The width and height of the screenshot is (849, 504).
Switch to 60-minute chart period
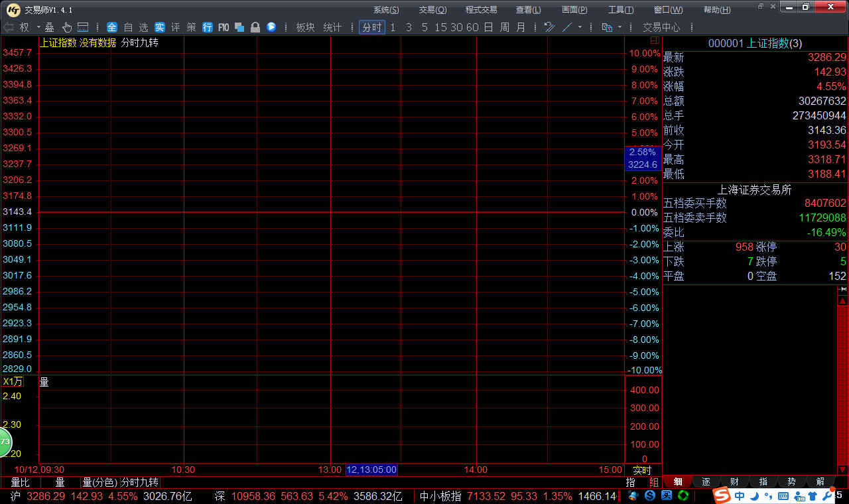[x=472, y=27]
